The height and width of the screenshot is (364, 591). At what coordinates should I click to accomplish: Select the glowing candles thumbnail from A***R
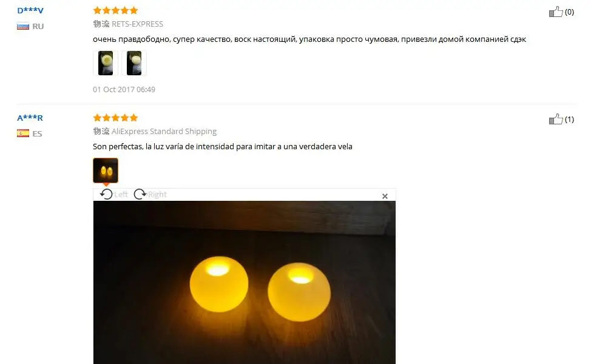click(x=106, y=170)
